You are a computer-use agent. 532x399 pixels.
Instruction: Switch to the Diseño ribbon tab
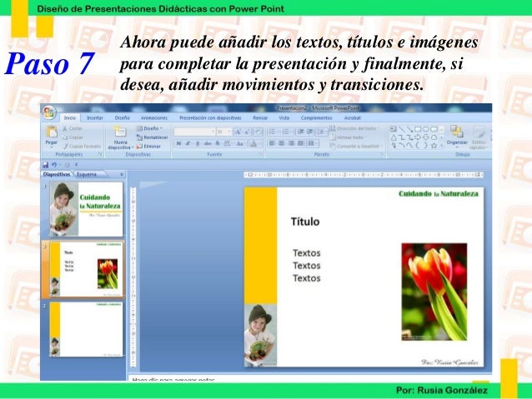tap(122, 118)
